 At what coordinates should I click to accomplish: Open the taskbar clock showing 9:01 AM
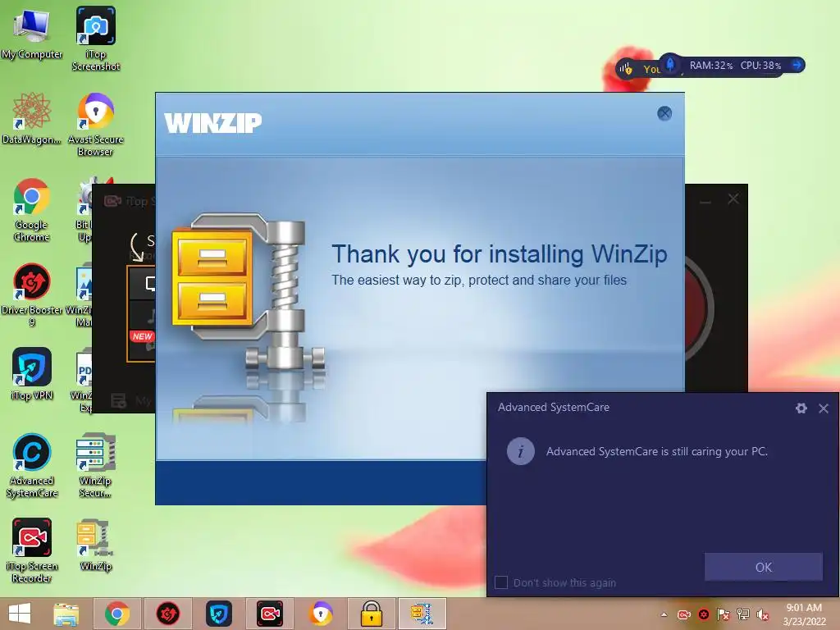click(x=804, y=614)
